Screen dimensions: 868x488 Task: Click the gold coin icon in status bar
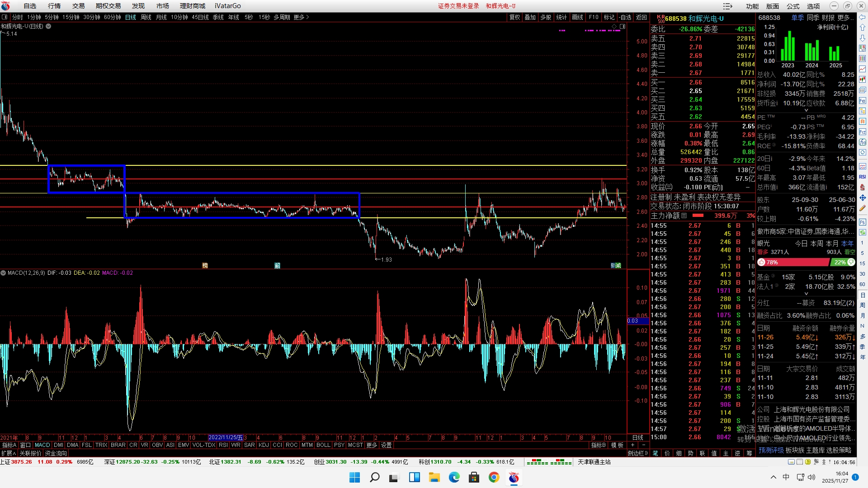click(x=808, y=462)
